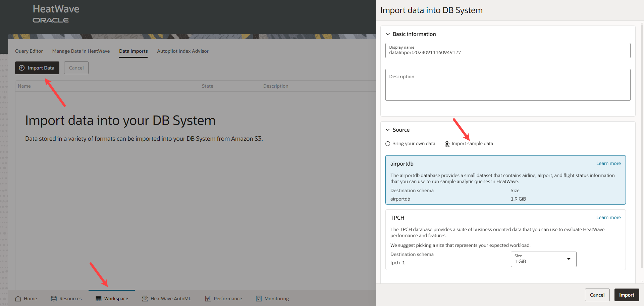Open Learn more link for airportdb
Screen dimensions: 644x306
(608, 164)
